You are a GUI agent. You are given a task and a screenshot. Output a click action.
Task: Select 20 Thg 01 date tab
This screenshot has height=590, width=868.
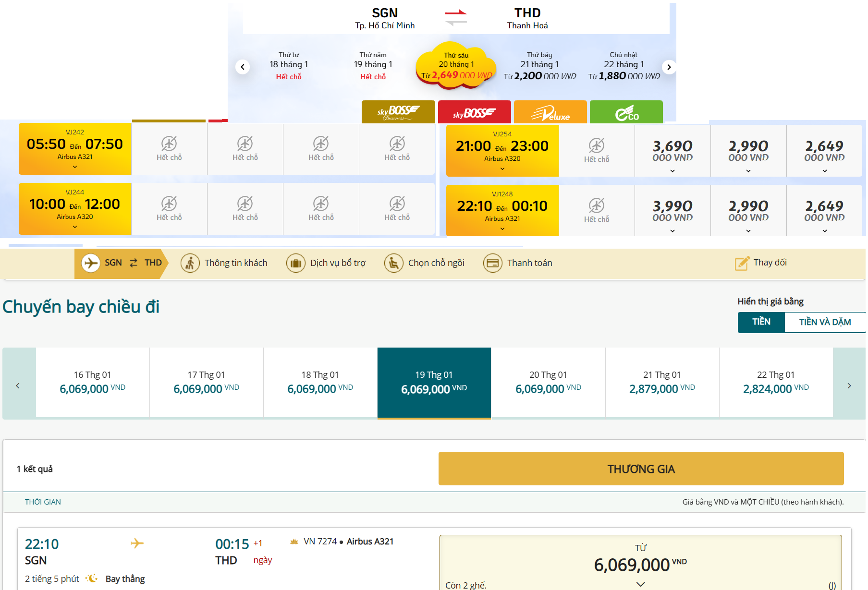[x=548, y=383]
